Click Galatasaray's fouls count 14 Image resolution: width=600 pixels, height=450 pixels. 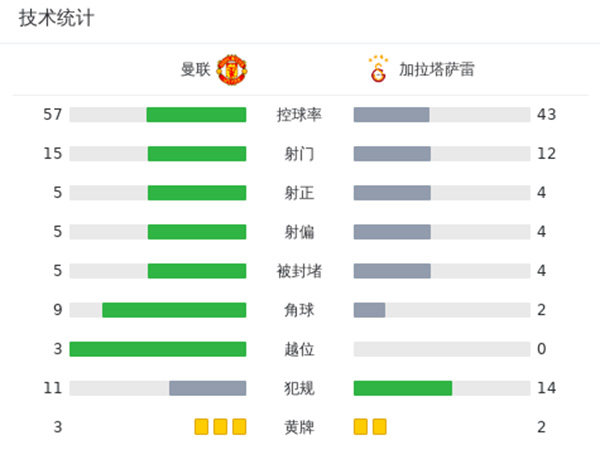pos(545,388)
